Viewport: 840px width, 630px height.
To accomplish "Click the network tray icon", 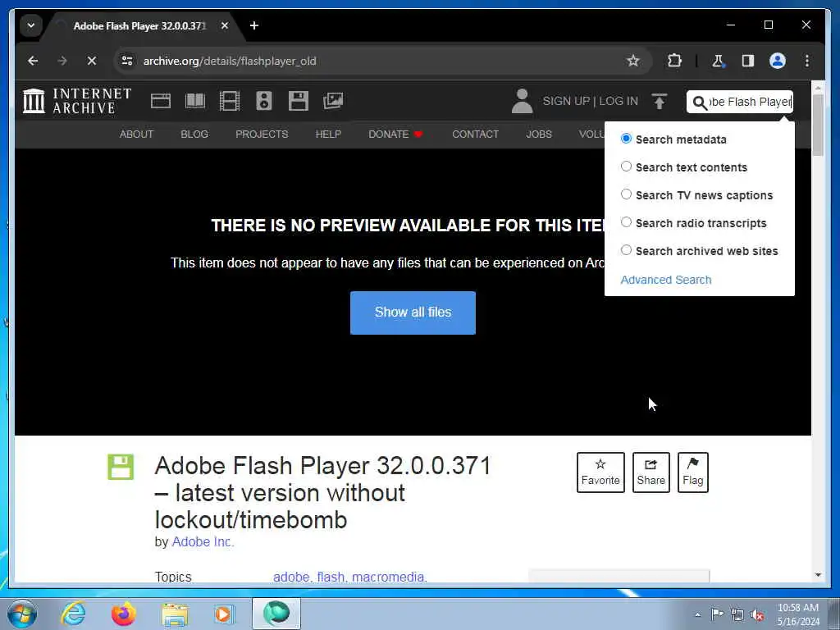I will click(x=737, y=615).
